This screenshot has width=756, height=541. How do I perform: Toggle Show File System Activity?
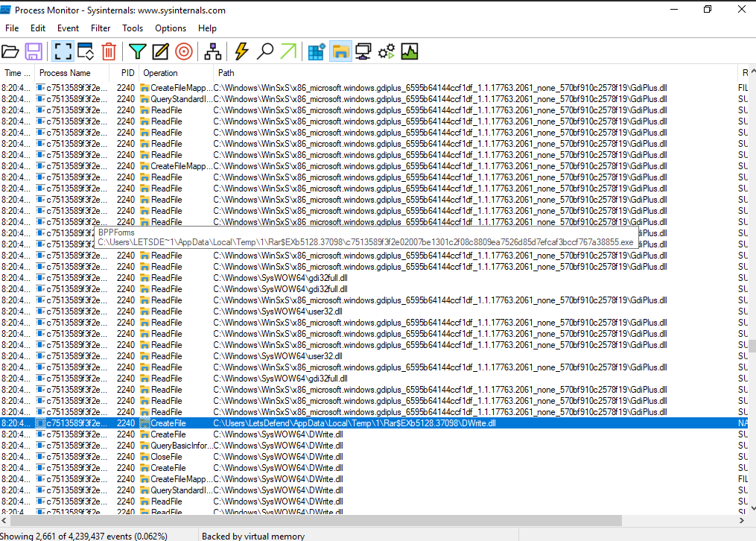[x=340, y=51]
